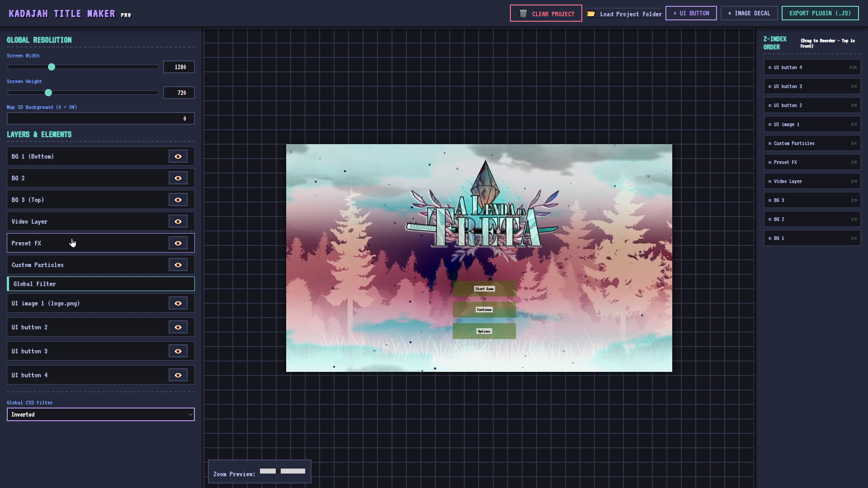Click the Start Game button in preview
This screenshot has height=488, width=868.
coord(484,289)
